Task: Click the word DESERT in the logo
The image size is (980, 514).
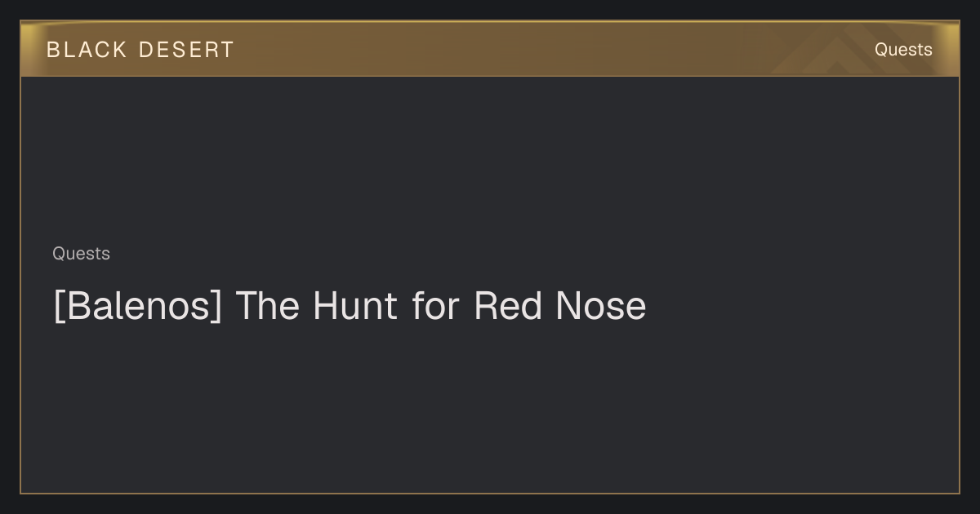Action: (186, 50)
